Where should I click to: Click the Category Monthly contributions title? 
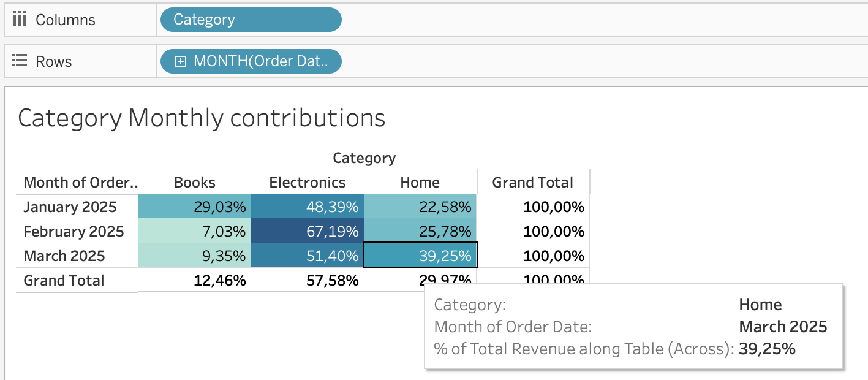[x=202, y=118]
